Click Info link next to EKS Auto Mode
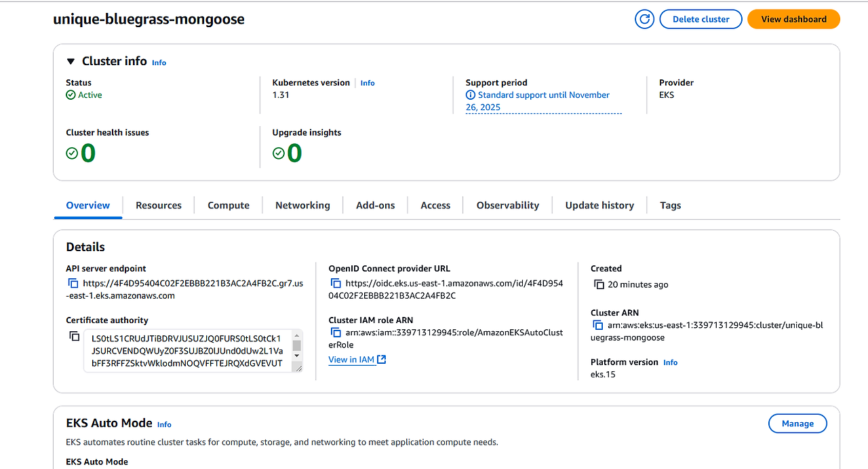Viewport: 868px width, 469px height. click(x=164, y=424)
